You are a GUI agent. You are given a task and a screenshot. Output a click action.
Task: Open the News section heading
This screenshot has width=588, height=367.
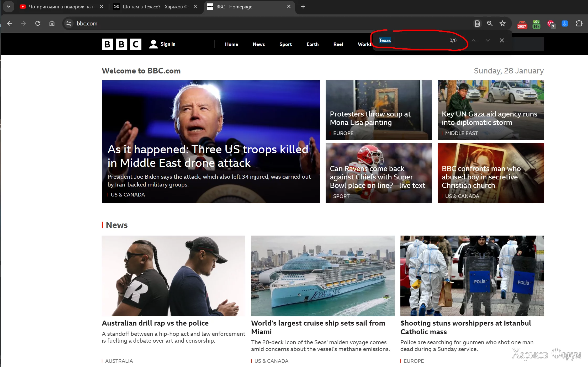pyautogui.click(x=116, y=225)
